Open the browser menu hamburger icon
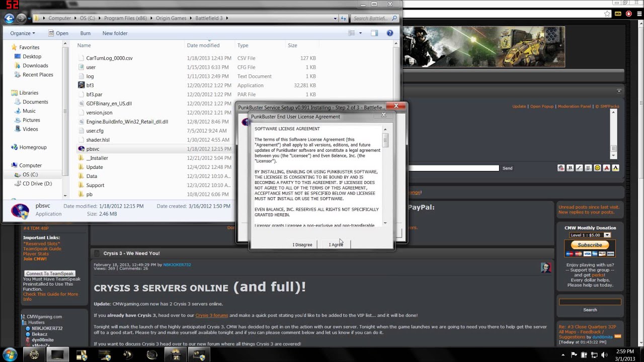 (x=638, y=14)
